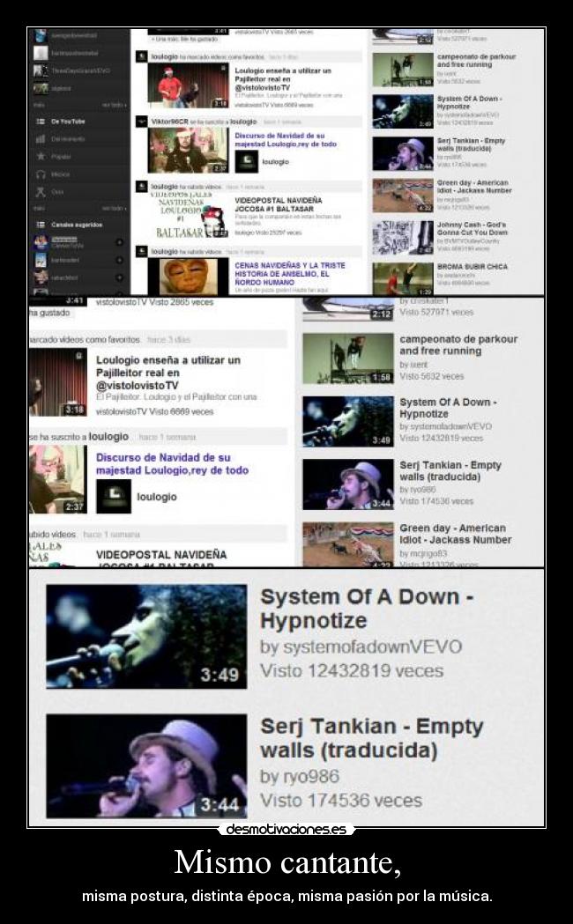Select the Ocio category icon
The image size is (573, 924).
(x=41, y=191)
